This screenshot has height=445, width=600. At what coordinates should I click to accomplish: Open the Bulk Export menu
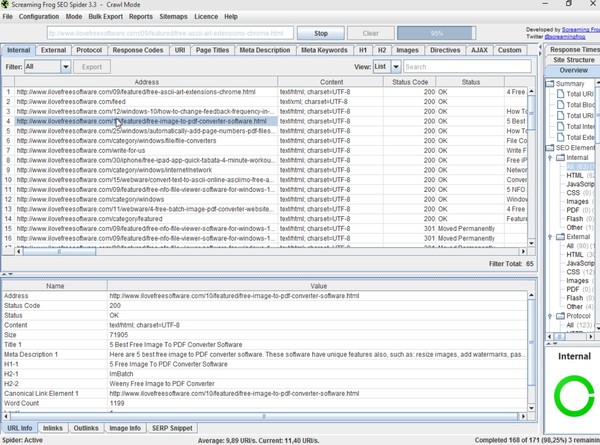tap(105, 17)
